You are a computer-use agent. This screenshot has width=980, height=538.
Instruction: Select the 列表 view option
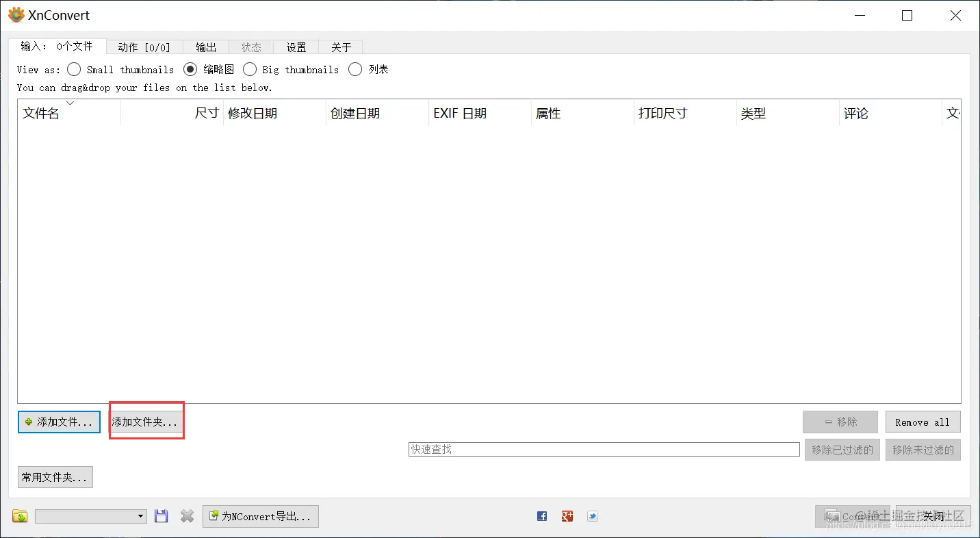click(x=369, y=69)
